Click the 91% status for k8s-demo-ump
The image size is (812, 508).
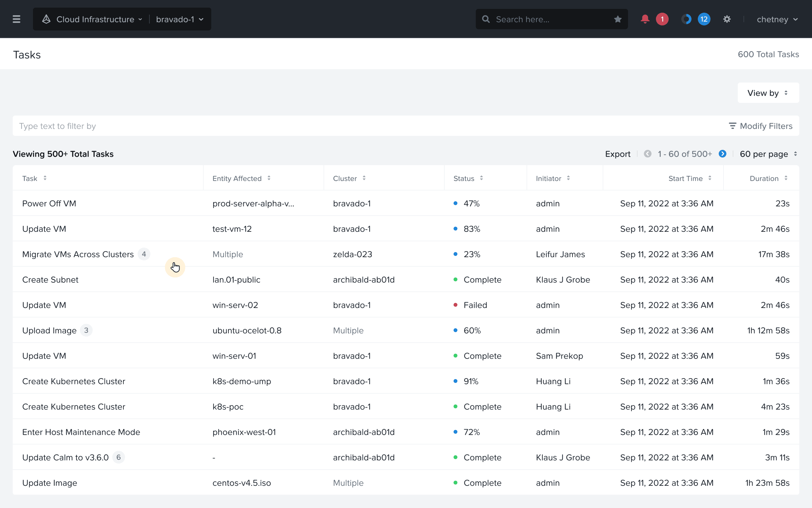click(471, 381)
